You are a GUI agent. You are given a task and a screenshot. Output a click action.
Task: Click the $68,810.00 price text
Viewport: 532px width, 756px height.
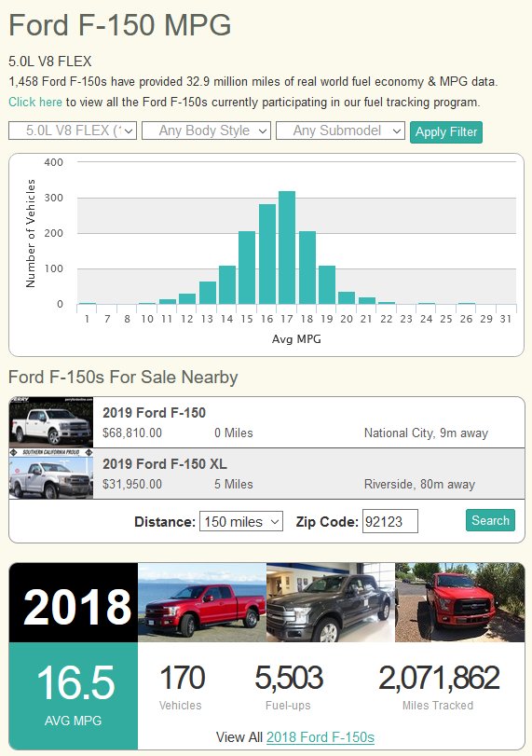(x=132, y=433)
